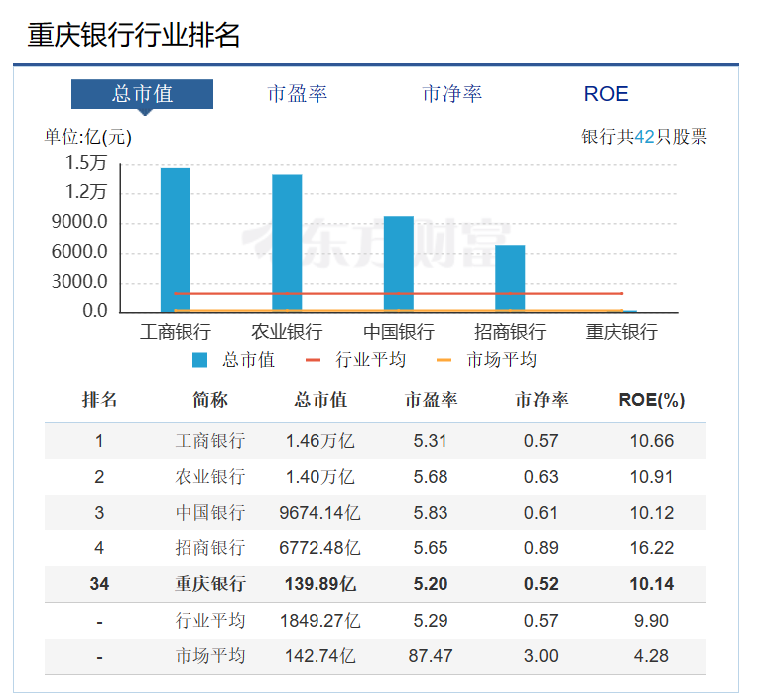Click the 招商银行 bar in the chart
This screenshot has width=762, height=700.
pos(510,278)
